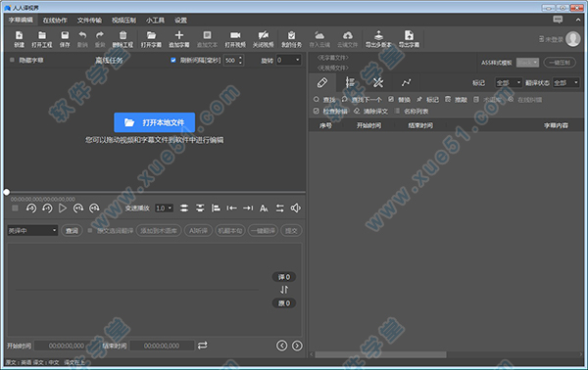The image size is (588, 370).
Task: Click the play button
Action: coord(63,208)
